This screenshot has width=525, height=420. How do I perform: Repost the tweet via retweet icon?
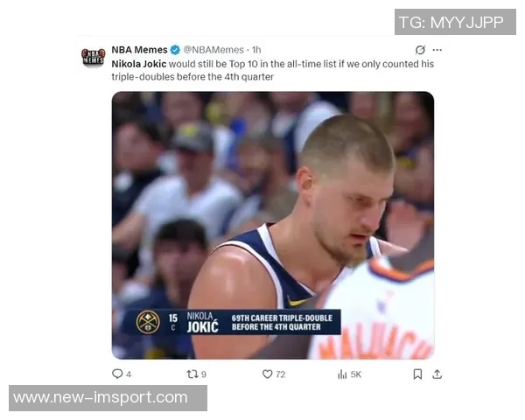[x=192, y=374]
